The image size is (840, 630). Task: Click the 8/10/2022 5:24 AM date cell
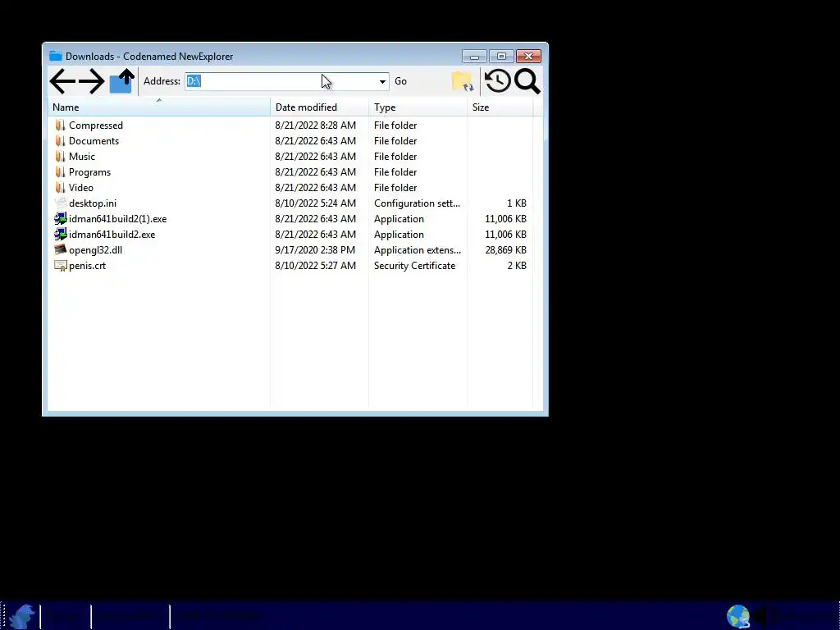coord(316,203)
